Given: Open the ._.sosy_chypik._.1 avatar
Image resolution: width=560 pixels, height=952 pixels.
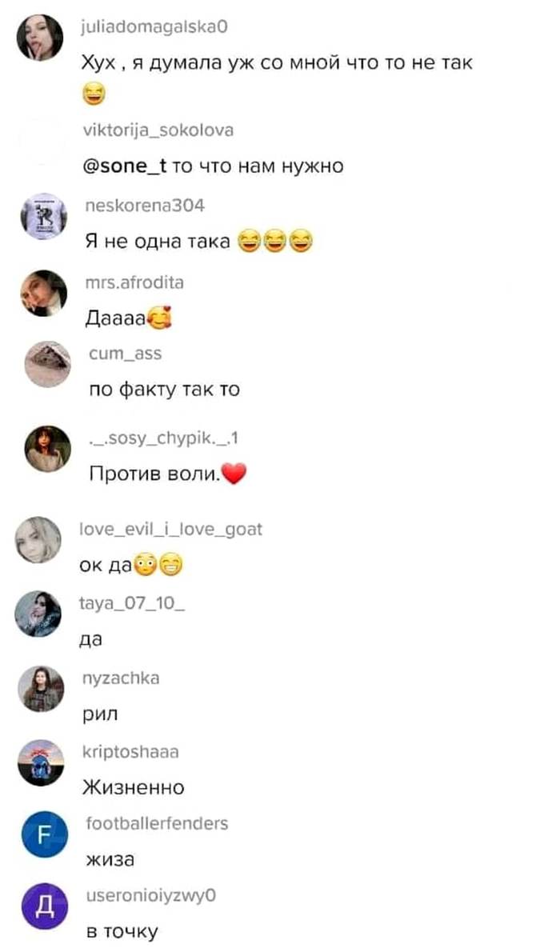Looking at the screenshot, I should click(x=47, y=449).
